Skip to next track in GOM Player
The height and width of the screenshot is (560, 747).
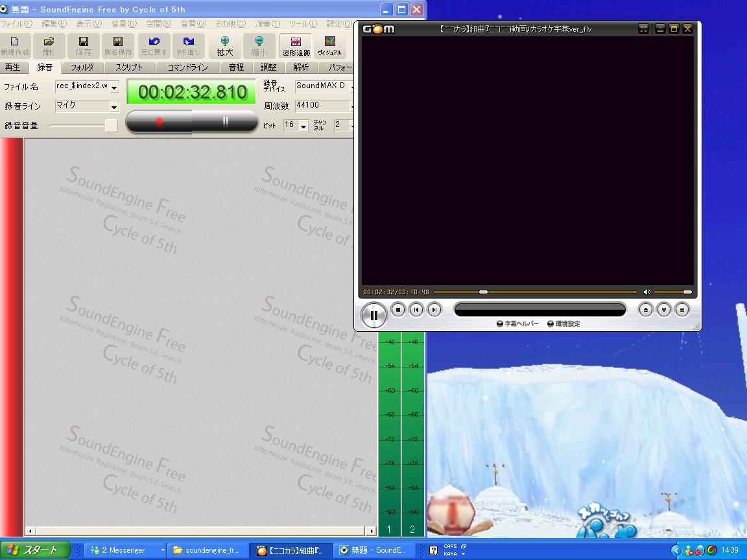click(434, 310)
